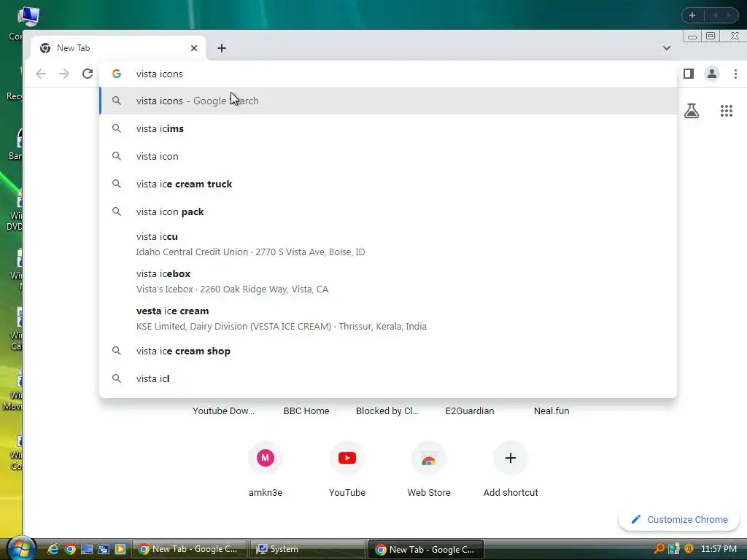
Task: Click the network tray icon
Action: coord(673,549)
